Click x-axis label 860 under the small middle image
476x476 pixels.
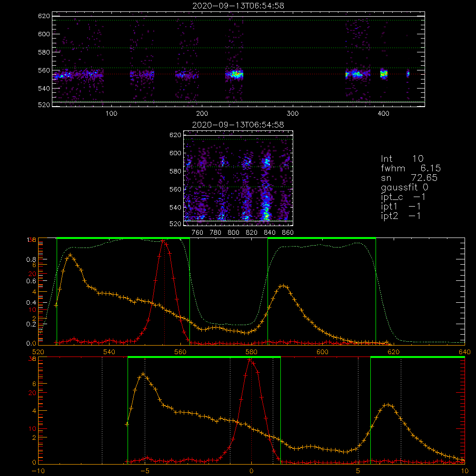288,233
